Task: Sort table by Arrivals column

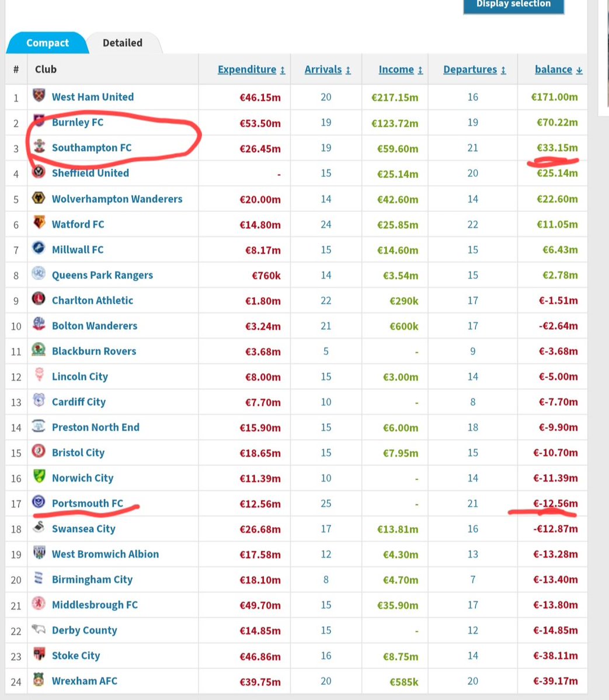Action: 328,69
